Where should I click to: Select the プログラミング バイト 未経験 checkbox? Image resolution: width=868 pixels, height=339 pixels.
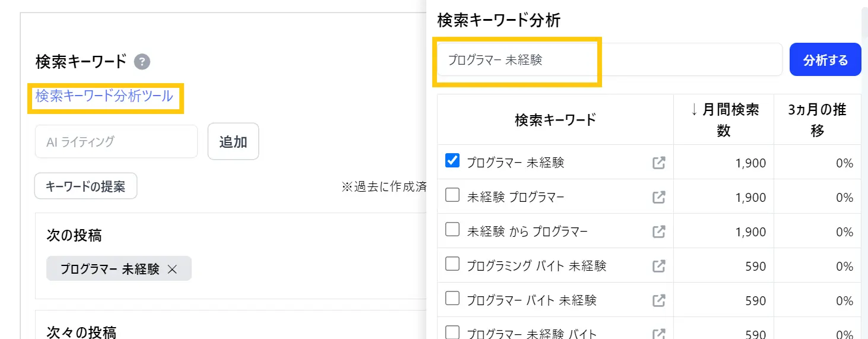[x=452, y=264]
